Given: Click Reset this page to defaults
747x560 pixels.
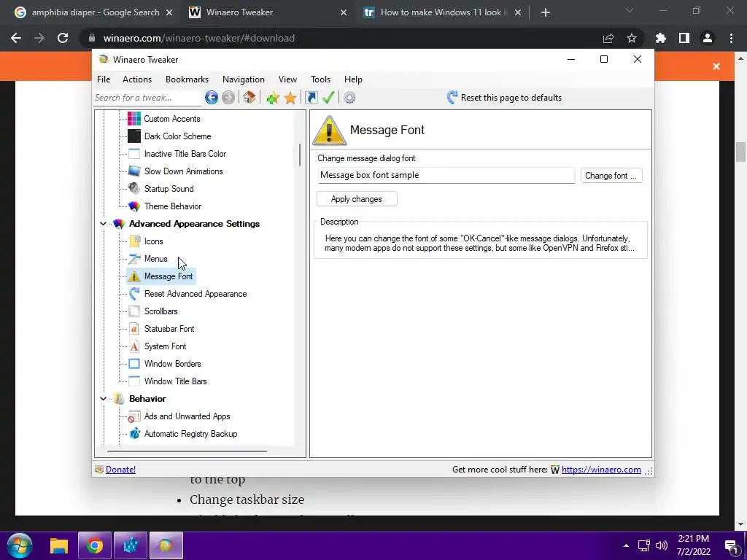Looking at the screenshot, I should pos(504,98).
